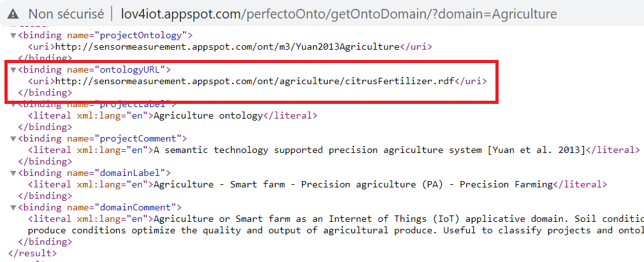The image size is (644, 262).
Task: Click the citrusFertilizer.rdf ontology URL
Action: pos(254,82)
